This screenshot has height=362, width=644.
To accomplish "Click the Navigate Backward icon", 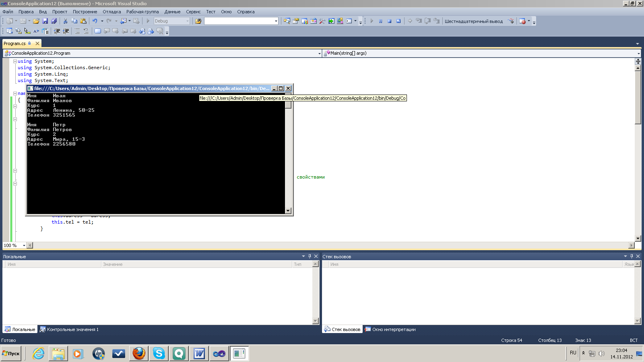I will pos(124,21).
